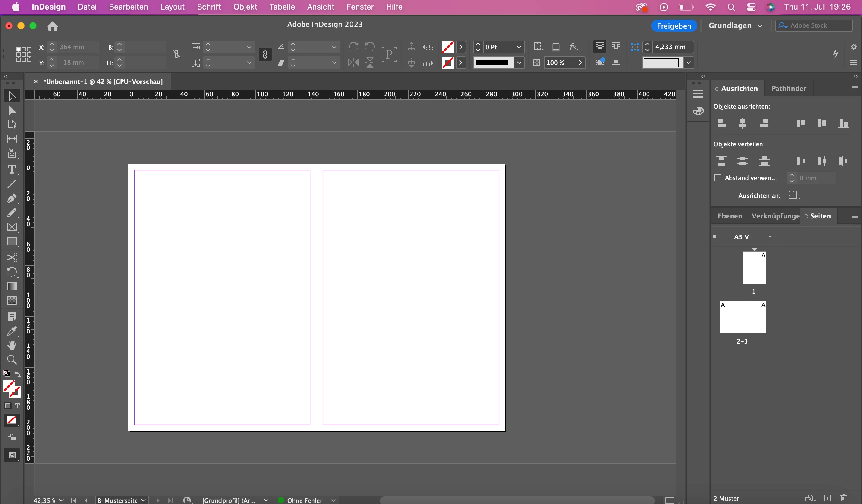Select the Hand tool

tap(12, 345)
